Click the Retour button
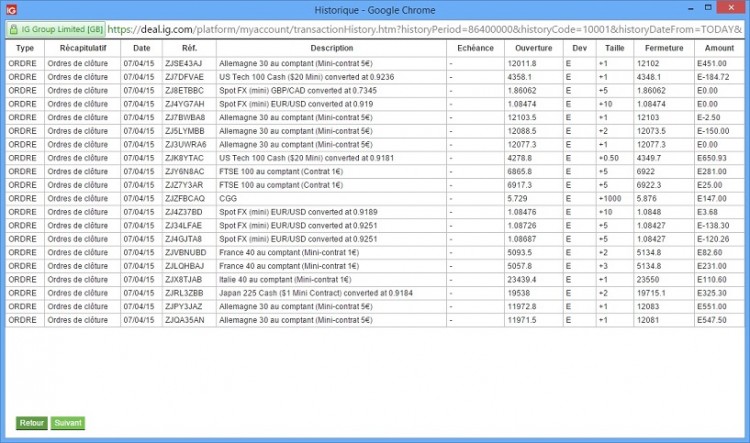The image size is (750, 443). point(32,423)
